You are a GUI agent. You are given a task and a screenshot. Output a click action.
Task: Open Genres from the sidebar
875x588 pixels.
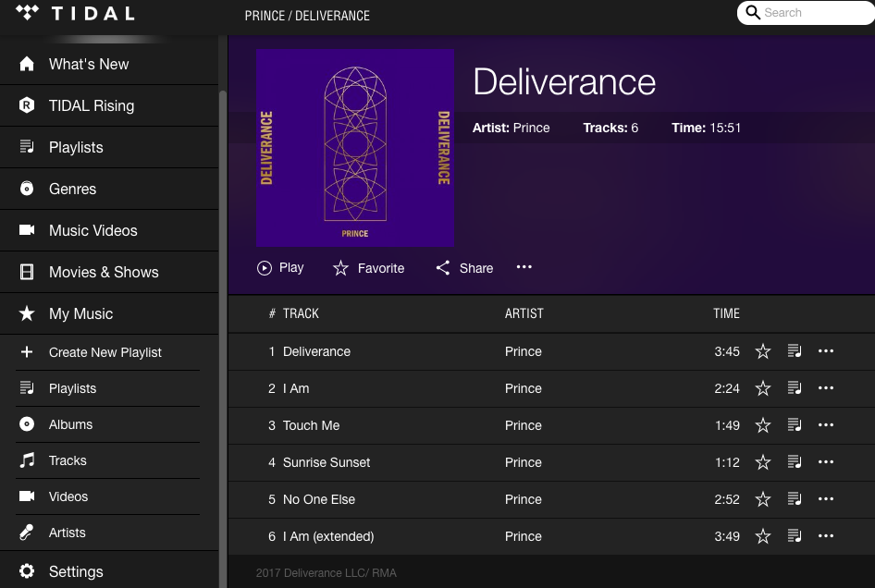(72, 189)
